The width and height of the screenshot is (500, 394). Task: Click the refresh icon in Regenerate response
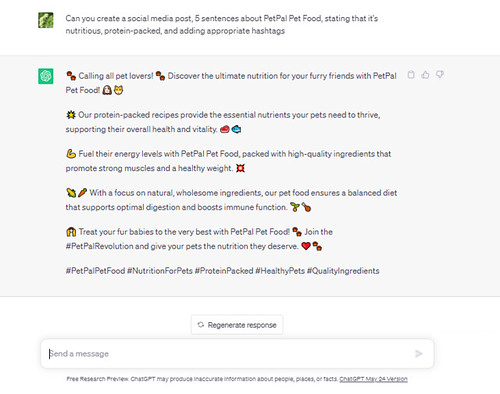point(201,325)
